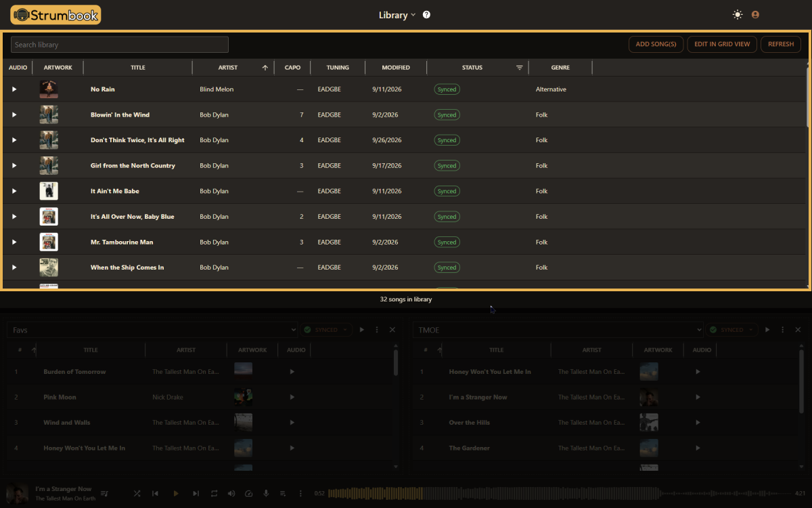Viewport: 812px width, 508px height.
Task: Open TMOE playlist more options menu
Action: point(783,330)
